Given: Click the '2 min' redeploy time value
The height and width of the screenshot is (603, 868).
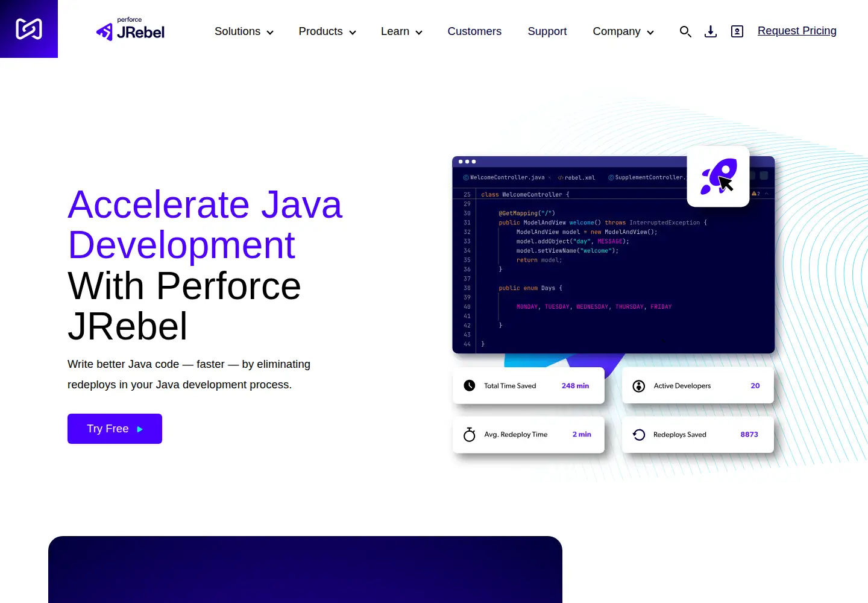Looking at the screenshot, I should [x=582, y=434].
